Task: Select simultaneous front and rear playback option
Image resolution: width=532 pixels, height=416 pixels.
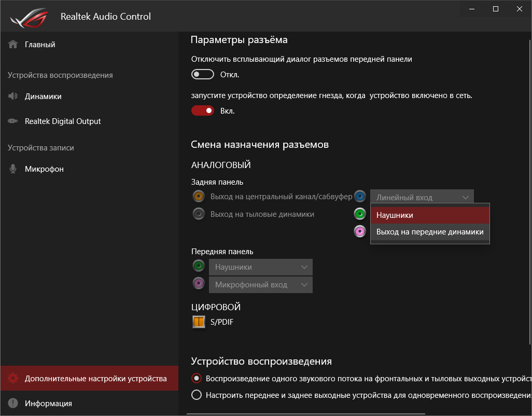Action: [197, 395]
